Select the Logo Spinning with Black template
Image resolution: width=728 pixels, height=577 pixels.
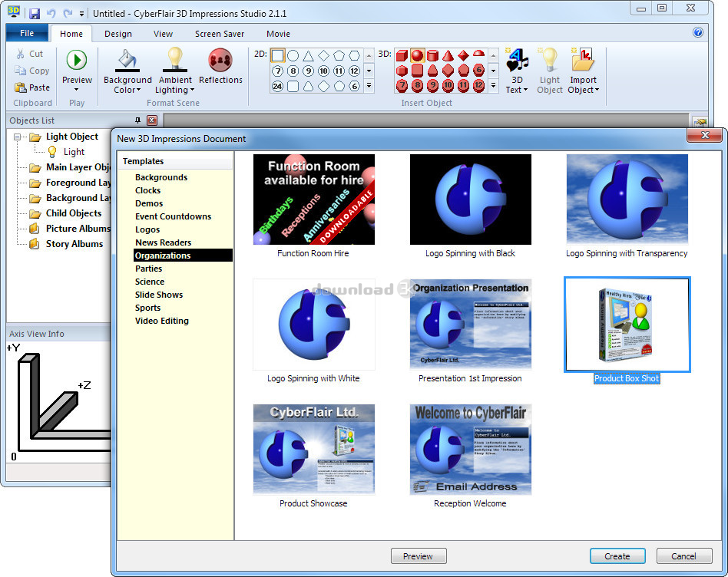pyautogui.click(x=470, y=206)
